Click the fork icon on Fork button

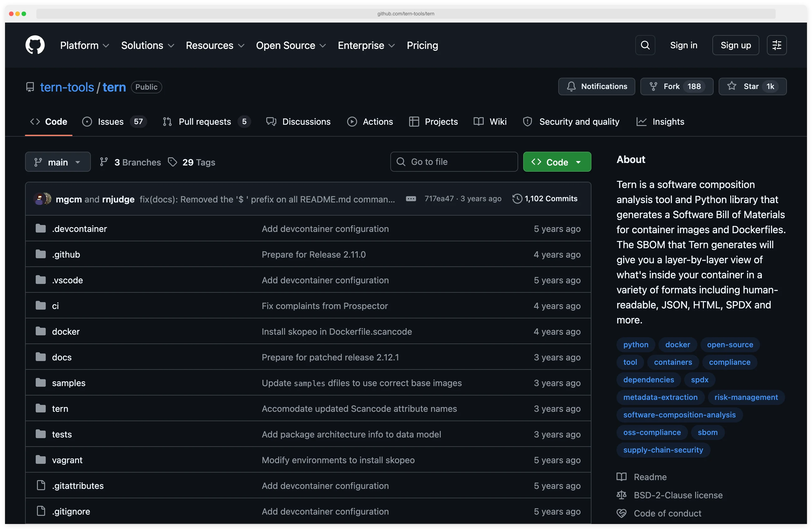click(654, 86)
